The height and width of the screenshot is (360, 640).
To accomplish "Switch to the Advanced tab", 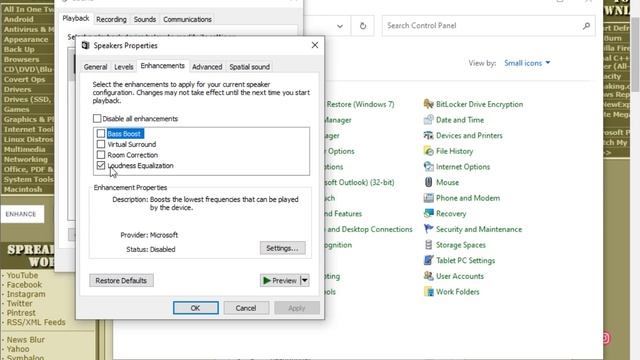I will 207,67.
